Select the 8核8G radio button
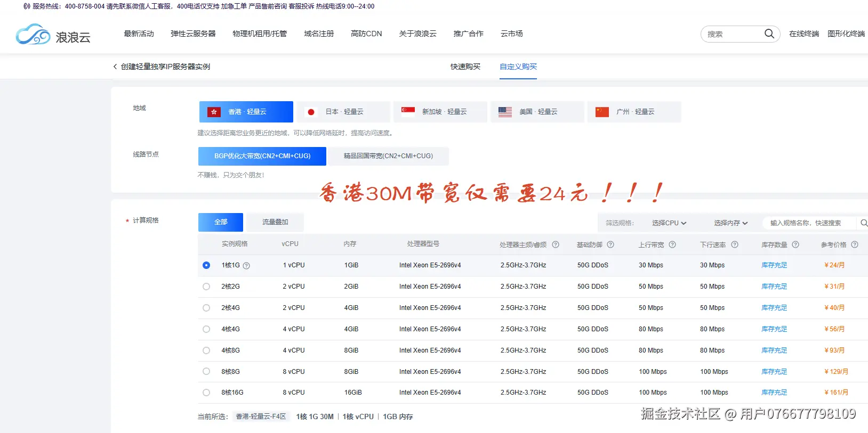Viewport: 868px width, 433px height. tap(206, 371)
